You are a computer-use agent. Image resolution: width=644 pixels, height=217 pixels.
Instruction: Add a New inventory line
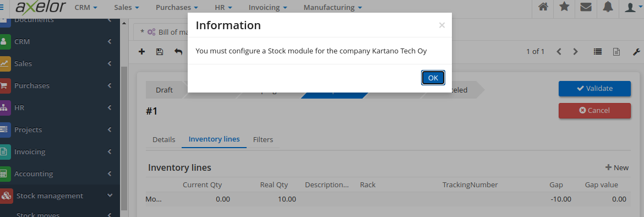tap(617, 167)
